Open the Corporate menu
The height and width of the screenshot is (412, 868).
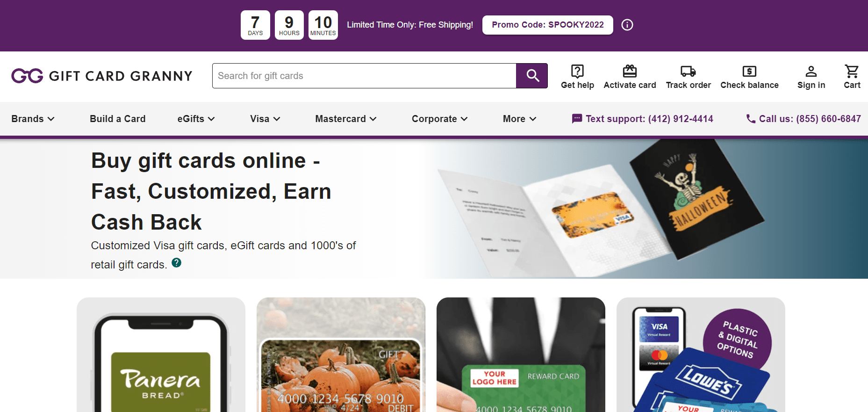pyautogui.click(x=439, y=119)
